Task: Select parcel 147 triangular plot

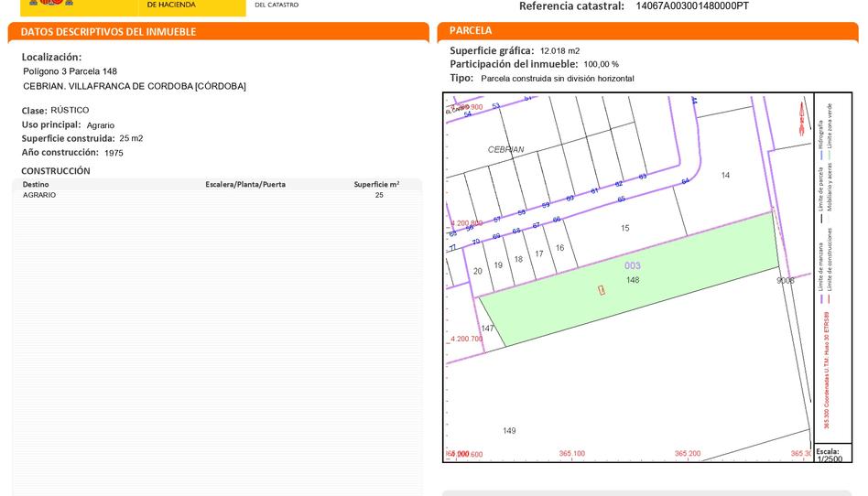Action: [490, 330]
